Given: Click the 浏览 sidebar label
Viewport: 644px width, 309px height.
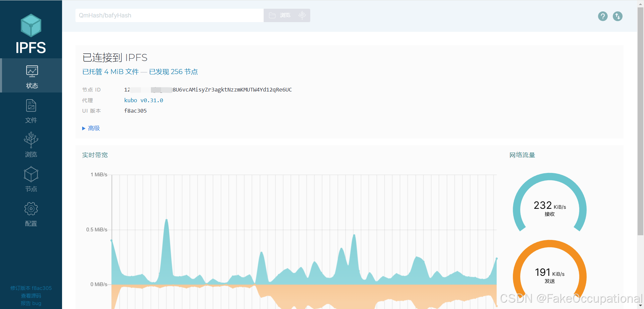Looking at the screenshot, I should point(31,154).
